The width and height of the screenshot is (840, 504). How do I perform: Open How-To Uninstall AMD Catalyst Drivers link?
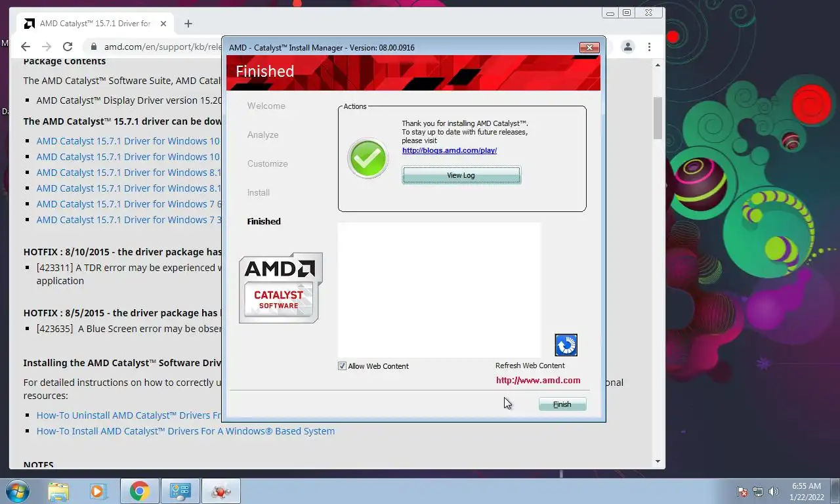tap(129, 415)
